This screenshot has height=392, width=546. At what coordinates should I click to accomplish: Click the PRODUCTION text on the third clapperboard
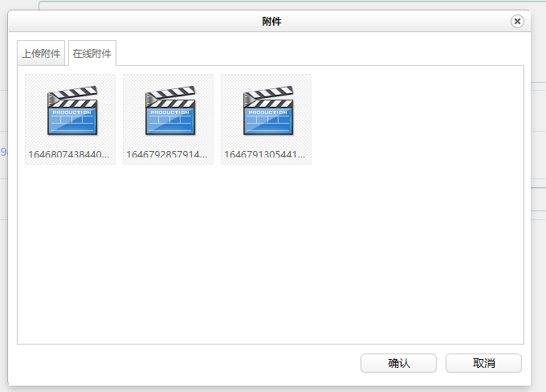pos(268,112)
